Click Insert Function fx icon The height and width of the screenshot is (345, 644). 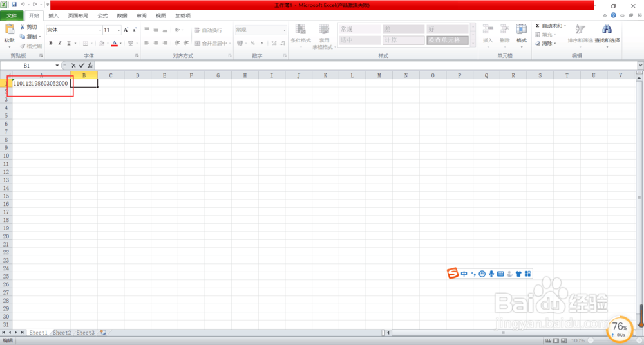90,65
